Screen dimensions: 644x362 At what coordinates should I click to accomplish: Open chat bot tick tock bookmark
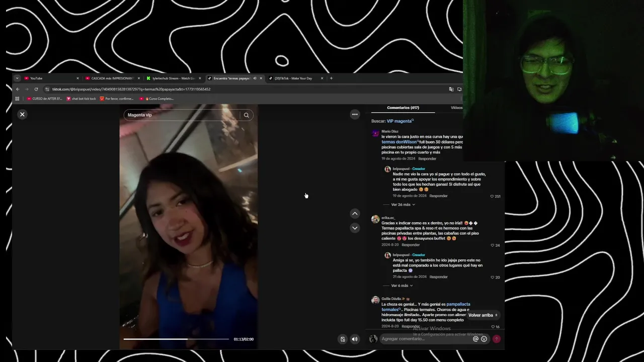81,99
